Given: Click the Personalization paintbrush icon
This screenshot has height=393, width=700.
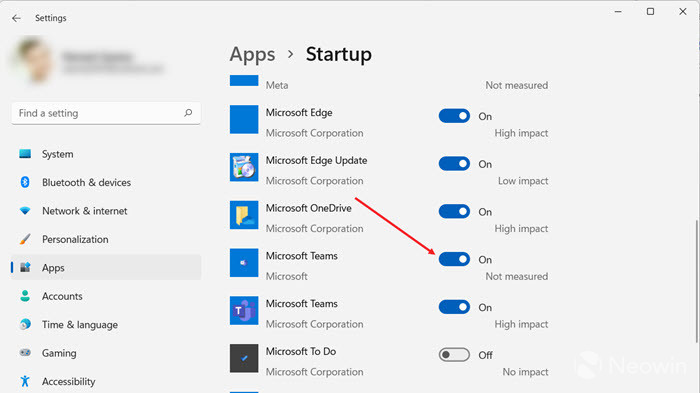Looking at the screenshot, I should coord(25,239).
